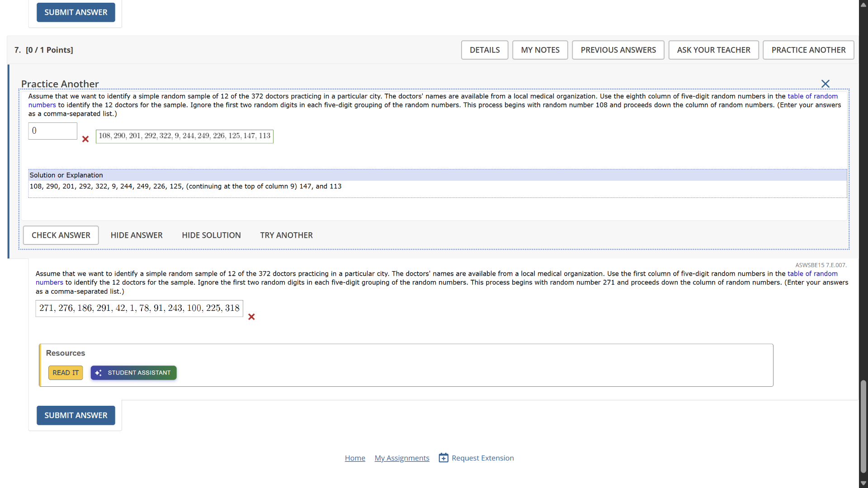This screenshot has width=868, height=488.
Task: Close the Practice Another panel with the X
Action: pyautogui.click(x=825, y=84)
